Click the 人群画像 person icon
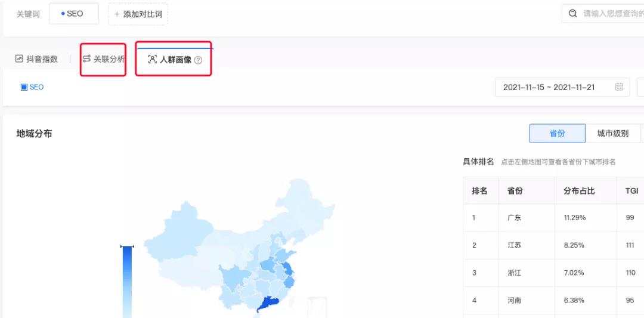 (152, 60)
